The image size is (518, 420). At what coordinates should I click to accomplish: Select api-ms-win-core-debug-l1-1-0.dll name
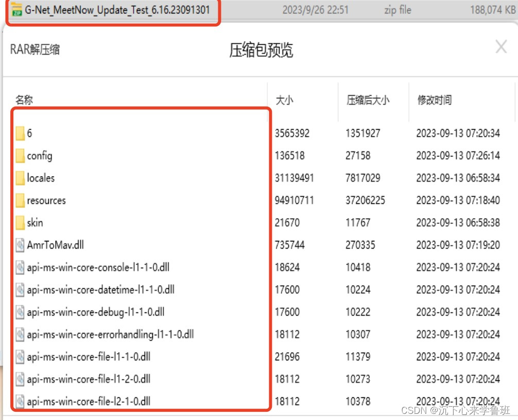(x=95, y=312)
